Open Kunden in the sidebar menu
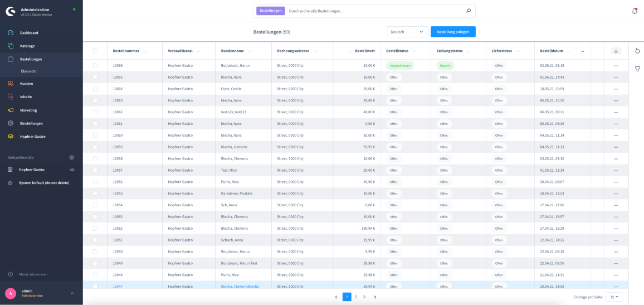Screen dimensions: 644x305 pos(26,84)
